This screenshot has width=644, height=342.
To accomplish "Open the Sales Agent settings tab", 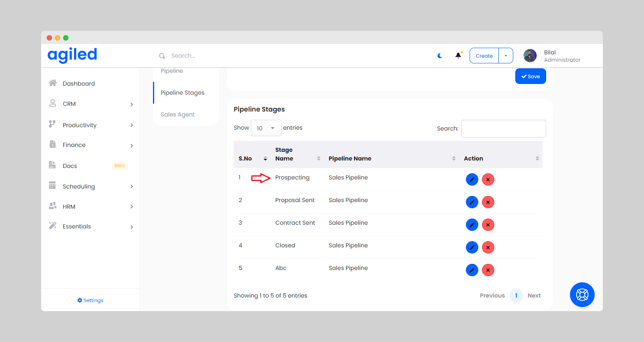I will [x=178, y=114].
